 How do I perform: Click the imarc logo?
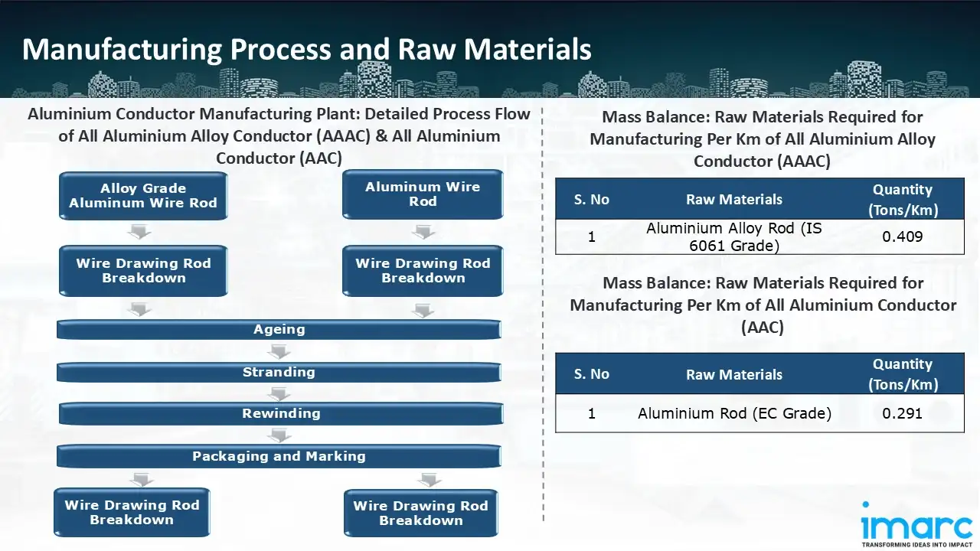point(915,525)
